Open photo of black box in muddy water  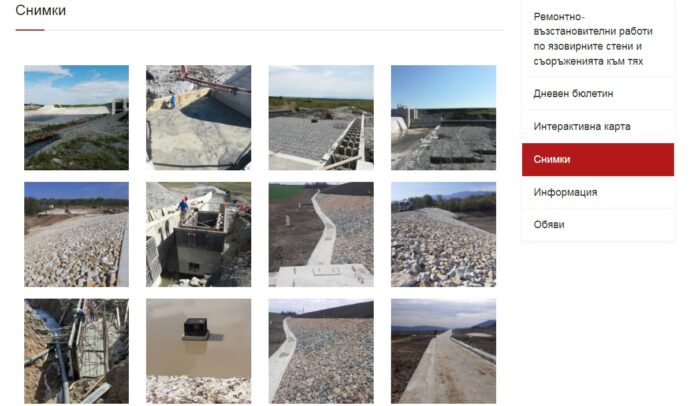(198, 351)
